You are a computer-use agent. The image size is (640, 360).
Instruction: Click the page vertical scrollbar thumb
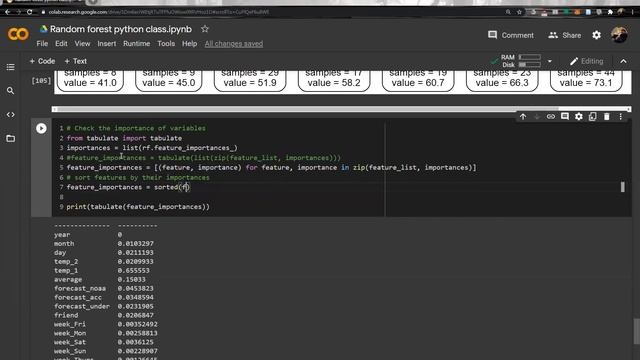pos(636,331)
